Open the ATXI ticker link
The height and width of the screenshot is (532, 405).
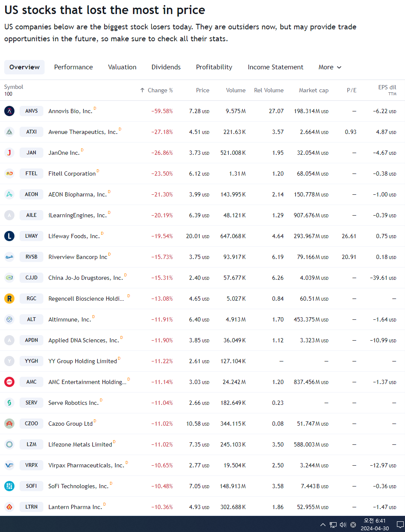click(31, 132)
